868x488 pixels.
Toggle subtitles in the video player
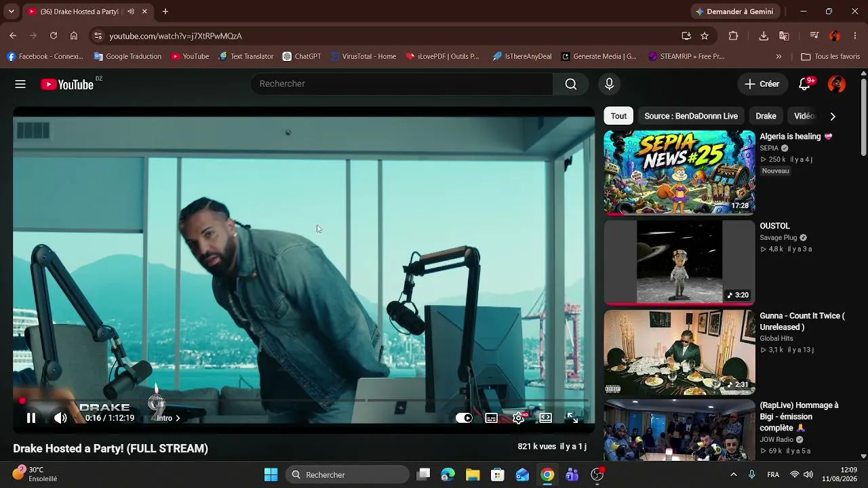click(x=492, y=418)
